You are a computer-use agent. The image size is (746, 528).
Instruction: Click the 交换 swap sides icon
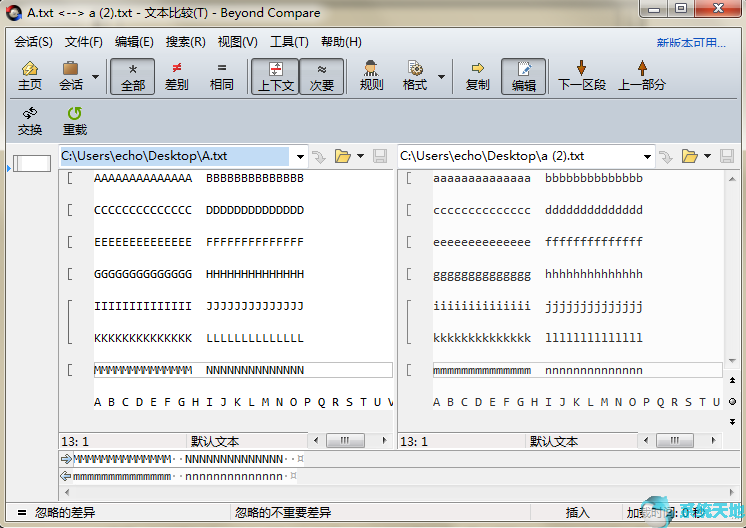29,121
